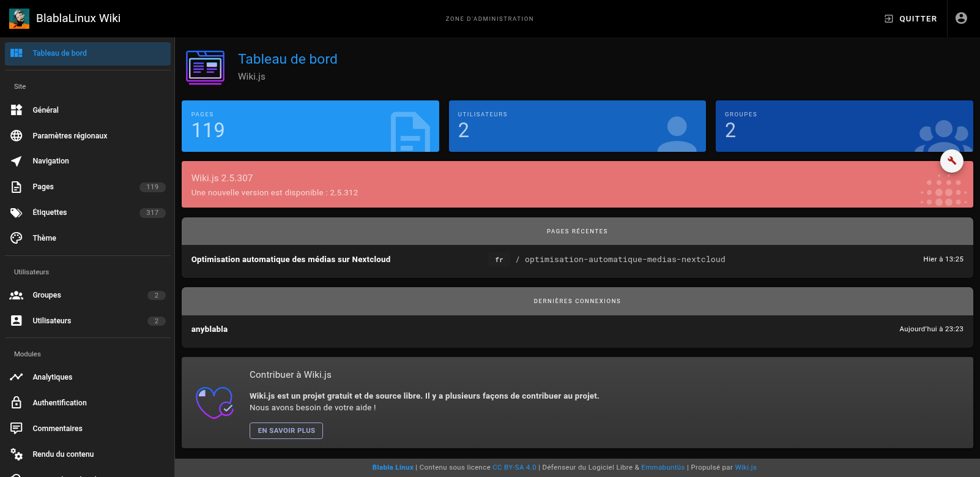980x477 pixels.
Task: Open the Pages section in the sidebar
Action: click(x=43, y=187)
